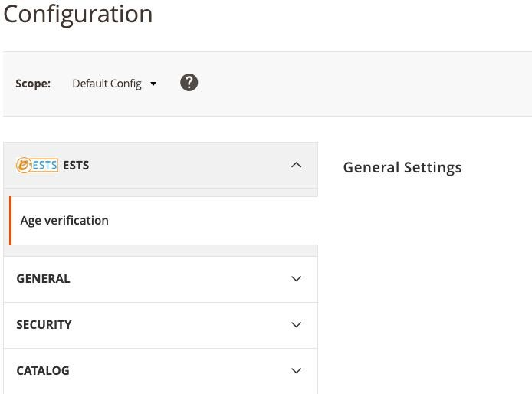The height and width of the screenshot is (394, 532).
Task: Click the ESTS logo image
Action: point(37,165)
